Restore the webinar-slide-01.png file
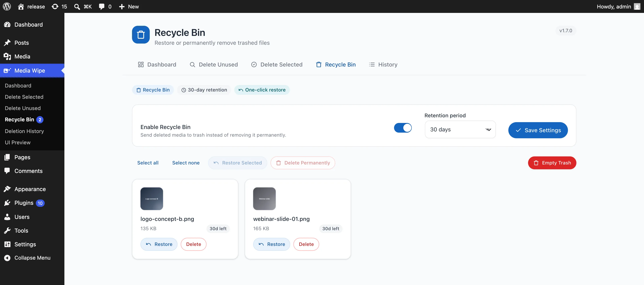 271,244
